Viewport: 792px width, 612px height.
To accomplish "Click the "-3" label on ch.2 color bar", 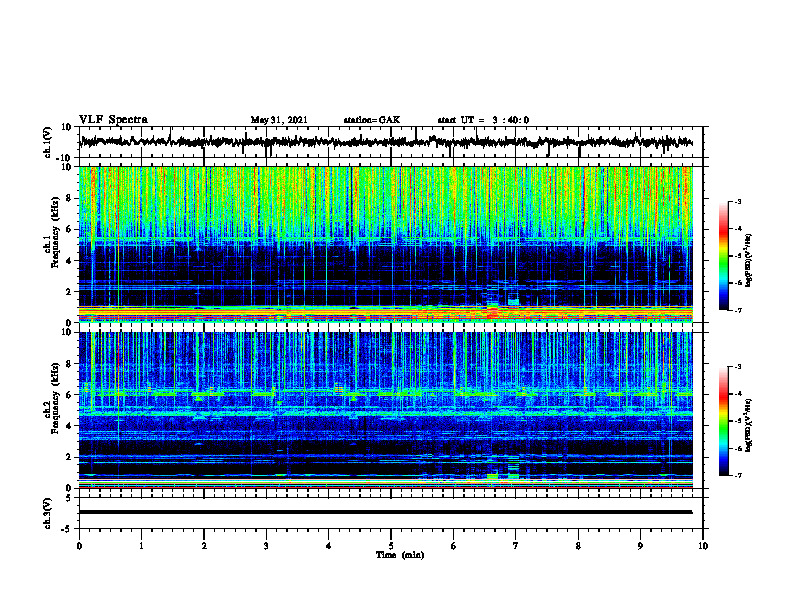I will tap(737, 367).
